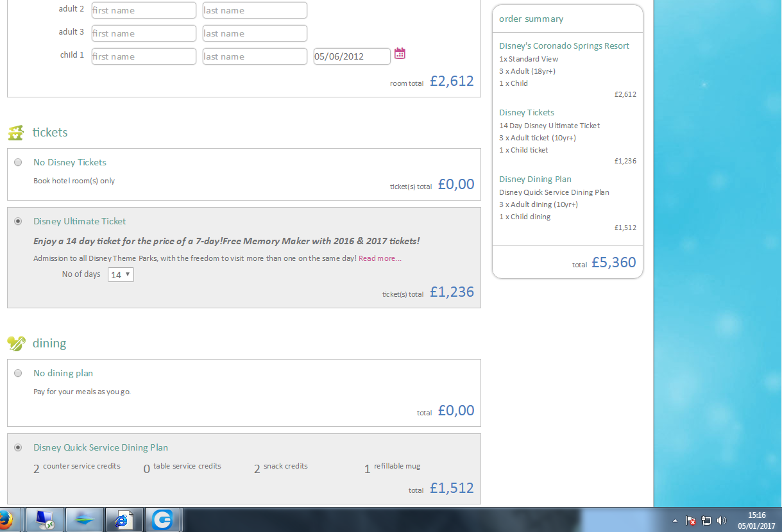Screen dimensions: 782x532
Task: Click '14 Day Disney Ultimate Ticket' summary line
Action: pyautogui.click(x=550, y=126)
